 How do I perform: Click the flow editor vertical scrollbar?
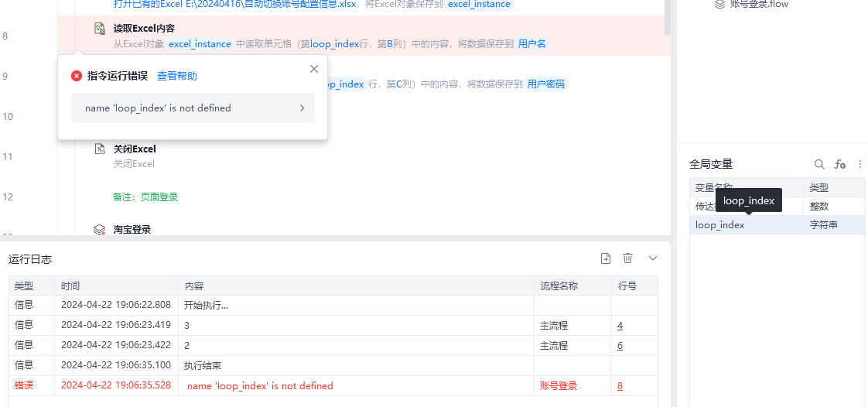(x=668, y=16)
